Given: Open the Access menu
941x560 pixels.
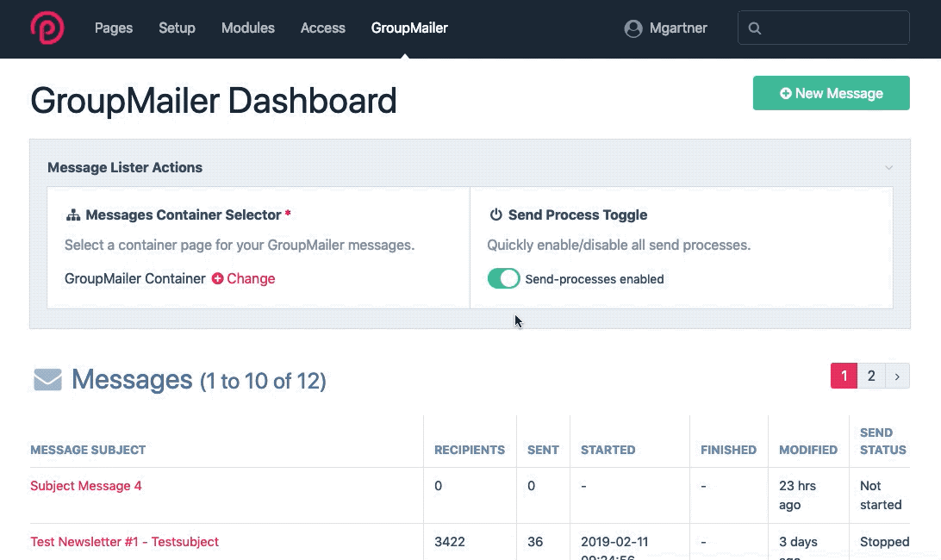Looking at the screenshot, I should click(x=323, y=28).
